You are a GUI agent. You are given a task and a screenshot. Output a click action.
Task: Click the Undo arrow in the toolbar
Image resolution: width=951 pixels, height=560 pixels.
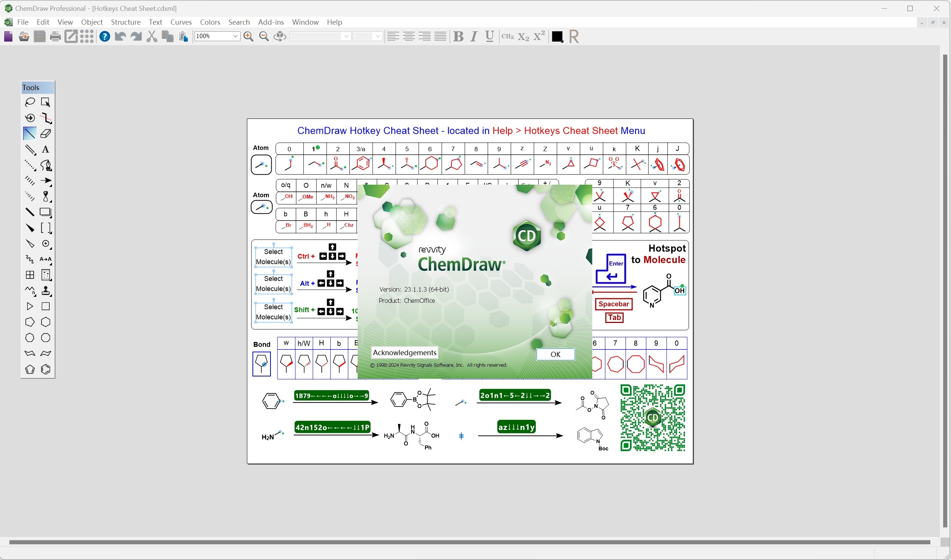click(120, 36)
